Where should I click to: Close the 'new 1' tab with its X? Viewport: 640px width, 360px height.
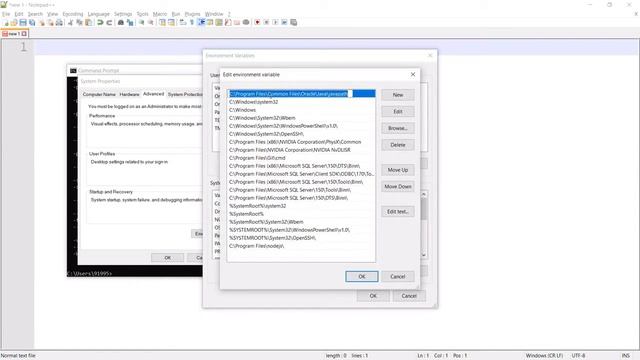pyautogui.click(x=24, y=34)
